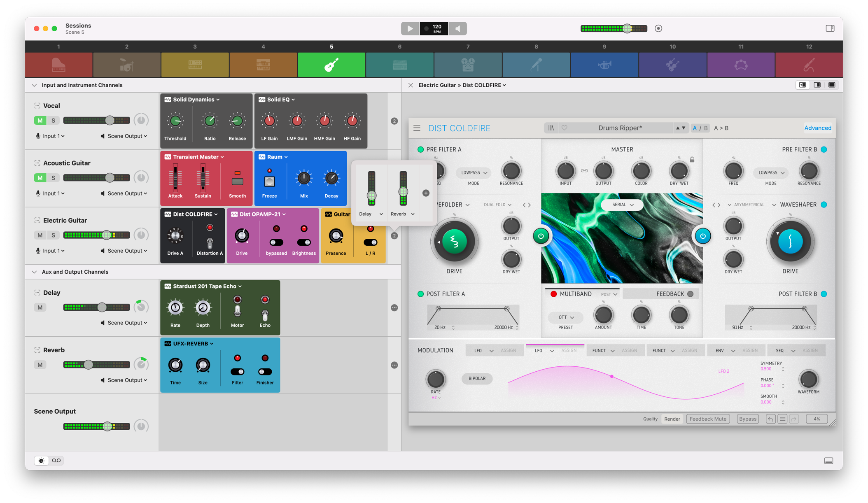Select scene 2 drum kit icon
Screen dimensions: 868x503
tap(127, 65)
